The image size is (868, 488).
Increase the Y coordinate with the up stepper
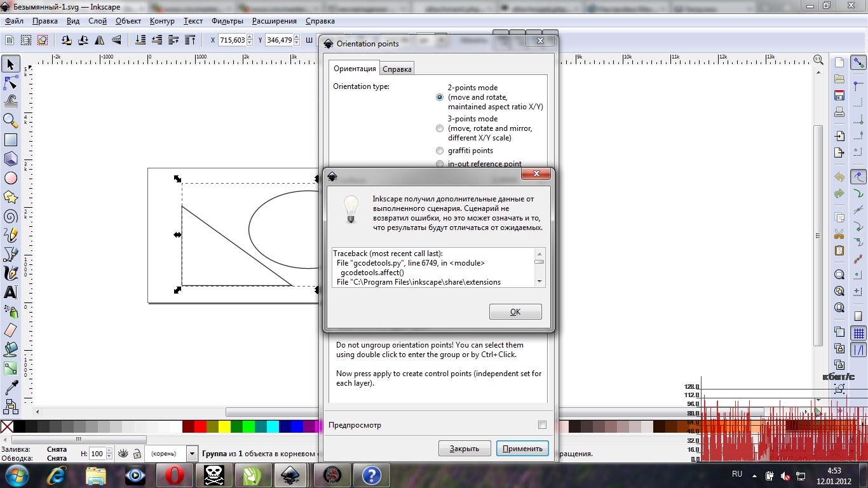[297, 37]
